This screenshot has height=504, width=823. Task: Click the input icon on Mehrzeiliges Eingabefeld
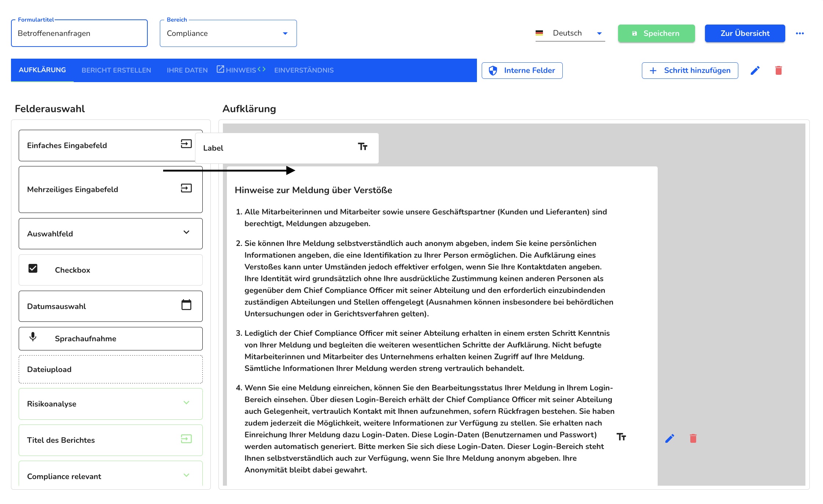pyautogui.click(x=186, y=188)
